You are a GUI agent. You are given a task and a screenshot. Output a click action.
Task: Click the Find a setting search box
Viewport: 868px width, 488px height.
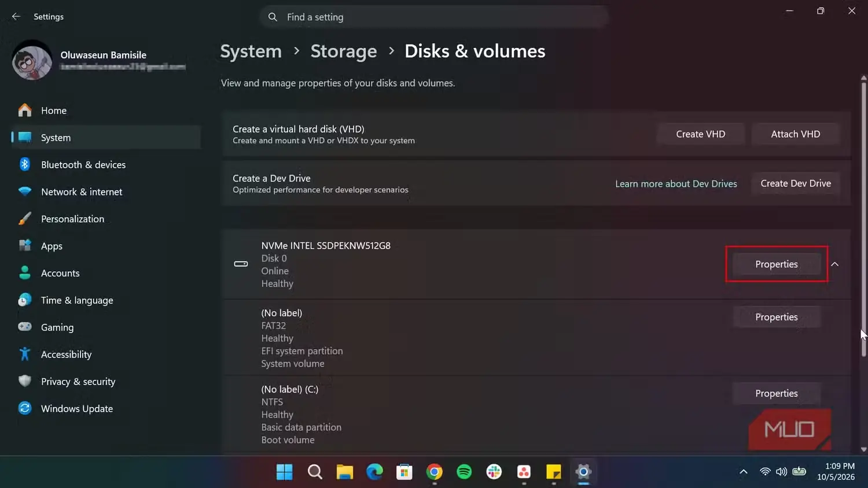[434, 17]
